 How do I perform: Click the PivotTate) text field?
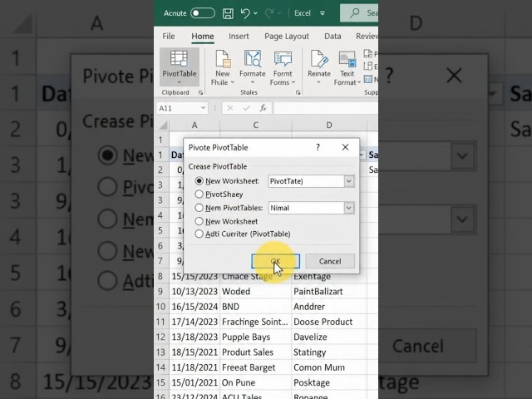(x=306, y=181)
